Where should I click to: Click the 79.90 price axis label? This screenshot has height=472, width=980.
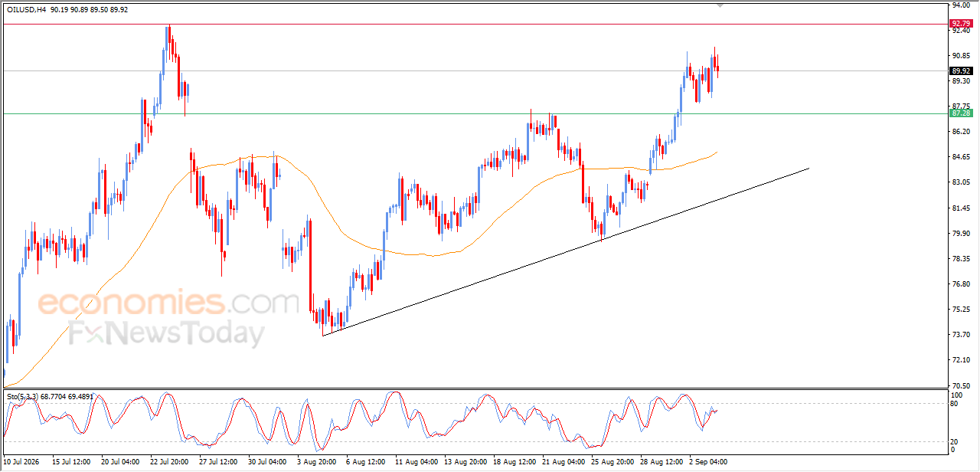[x=961, y=233]
